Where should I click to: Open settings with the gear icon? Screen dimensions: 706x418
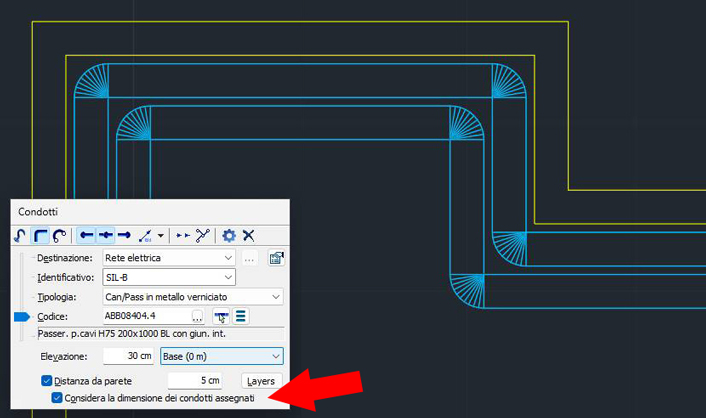click(x=229, y=235)
